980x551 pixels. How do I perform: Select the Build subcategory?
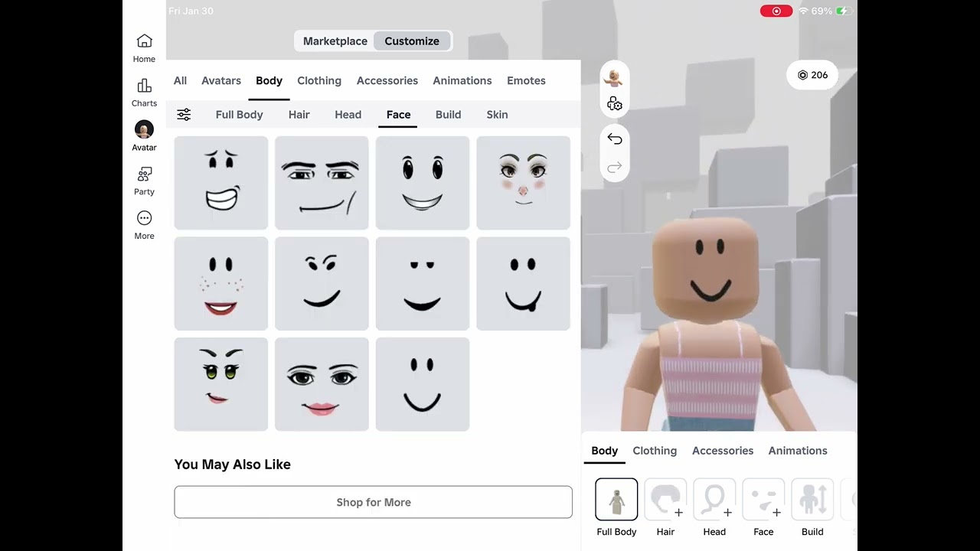click(x=448, y=115)
